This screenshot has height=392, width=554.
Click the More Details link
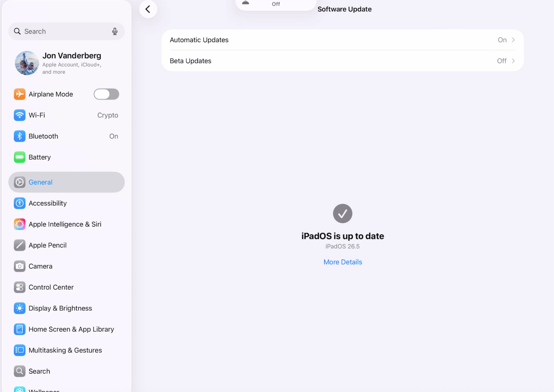click(342, 262)
